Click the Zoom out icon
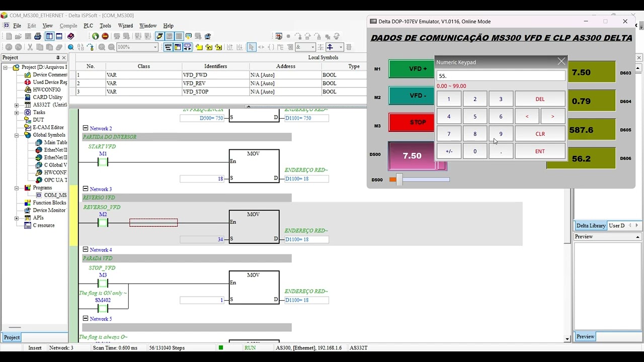Image resolution: width=644 pixels, height=362 pixels. point(111,47)
